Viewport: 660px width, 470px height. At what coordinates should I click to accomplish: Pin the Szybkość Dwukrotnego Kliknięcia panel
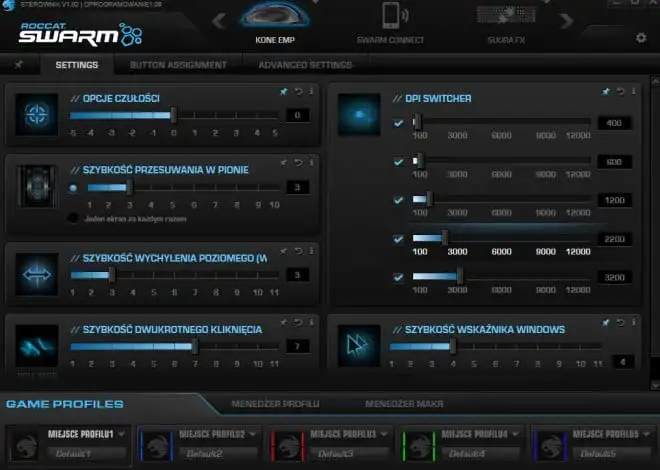point(284,322)
